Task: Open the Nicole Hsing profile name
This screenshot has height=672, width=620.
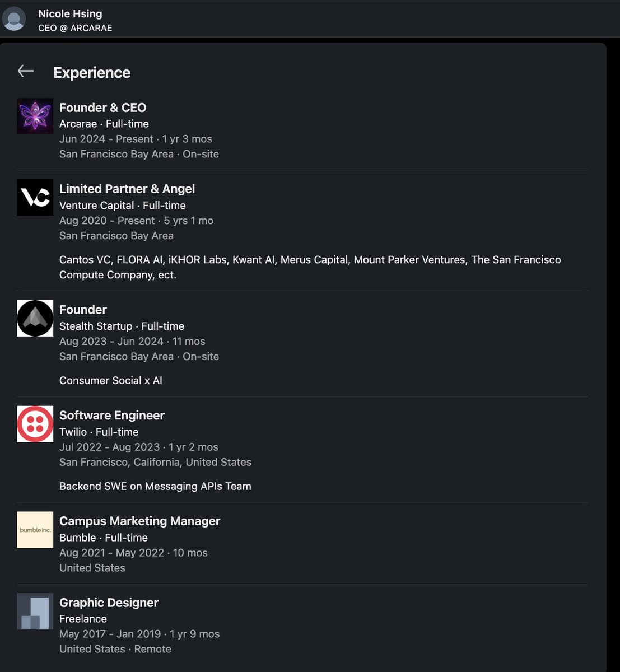Action: (70, 13)
